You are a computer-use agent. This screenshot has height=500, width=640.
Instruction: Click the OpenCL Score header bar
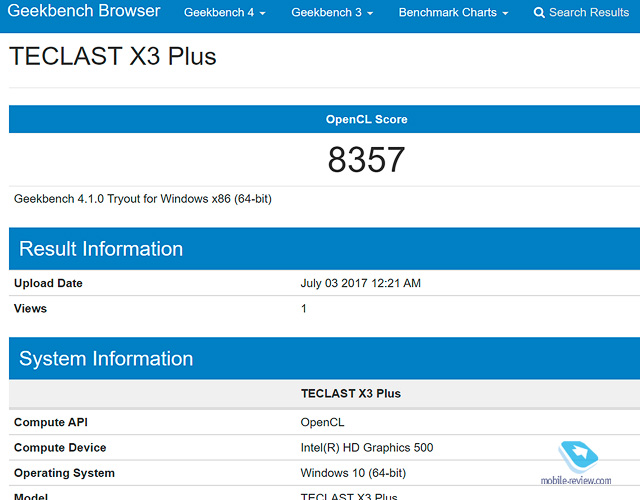[324, 119]
